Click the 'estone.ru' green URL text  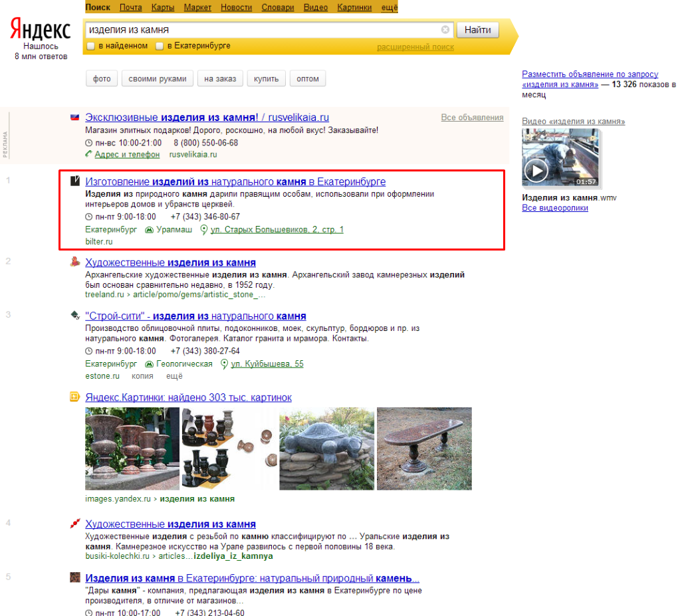(x=102, y=376)
